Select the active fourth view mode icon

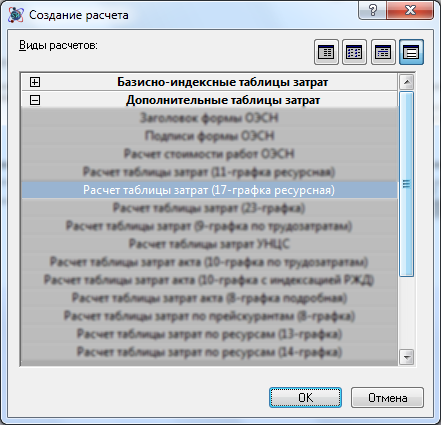(x=411, y=52)
